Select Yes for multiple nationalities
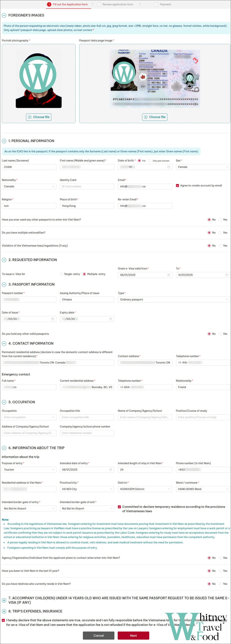231x644 pixels. point(220,232)
